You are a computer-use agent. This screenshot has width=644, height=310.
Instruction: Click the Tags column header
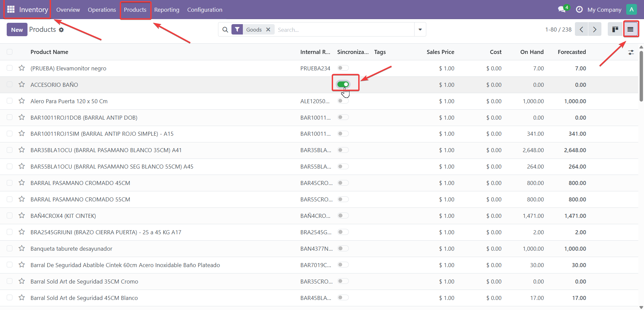[380, 52]
